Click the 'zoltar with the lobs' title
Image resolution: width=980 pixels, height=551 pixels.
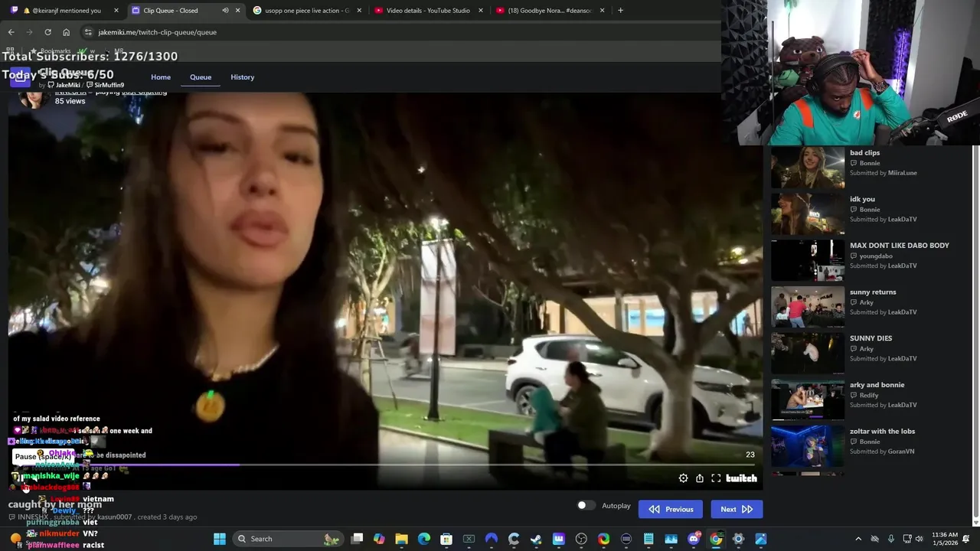click(x=882, y=432)
